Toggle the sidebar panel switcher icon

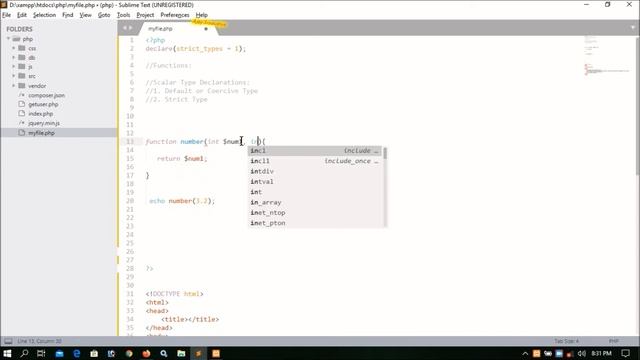pos(8,341)
